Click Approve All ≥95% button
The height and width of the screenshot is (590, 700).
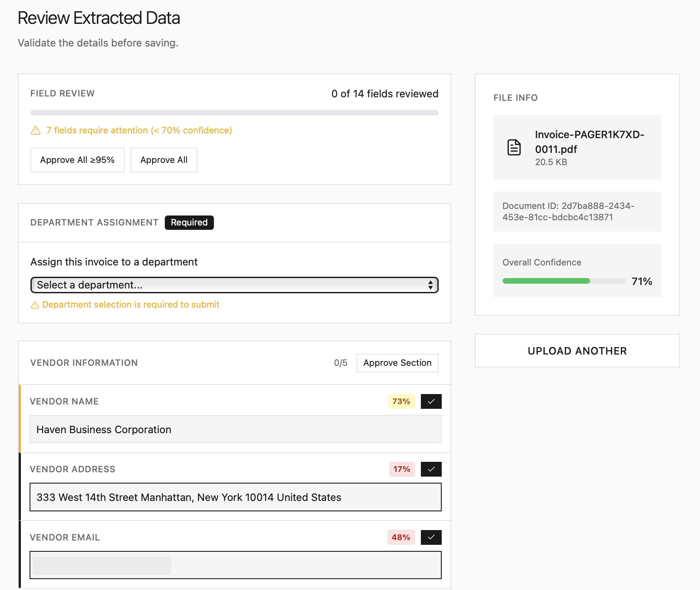tap(77, 160)
